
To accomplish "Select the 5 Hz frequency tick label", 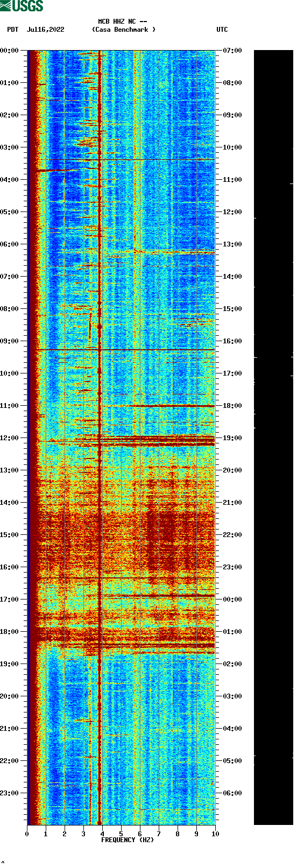I will tap(121, 834).
